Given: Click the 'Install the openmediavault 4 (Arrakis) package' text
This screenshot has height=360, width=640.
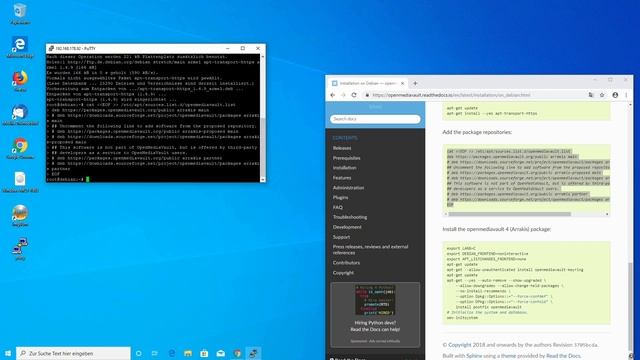Looking at the screenshot, I should point(497,229).
